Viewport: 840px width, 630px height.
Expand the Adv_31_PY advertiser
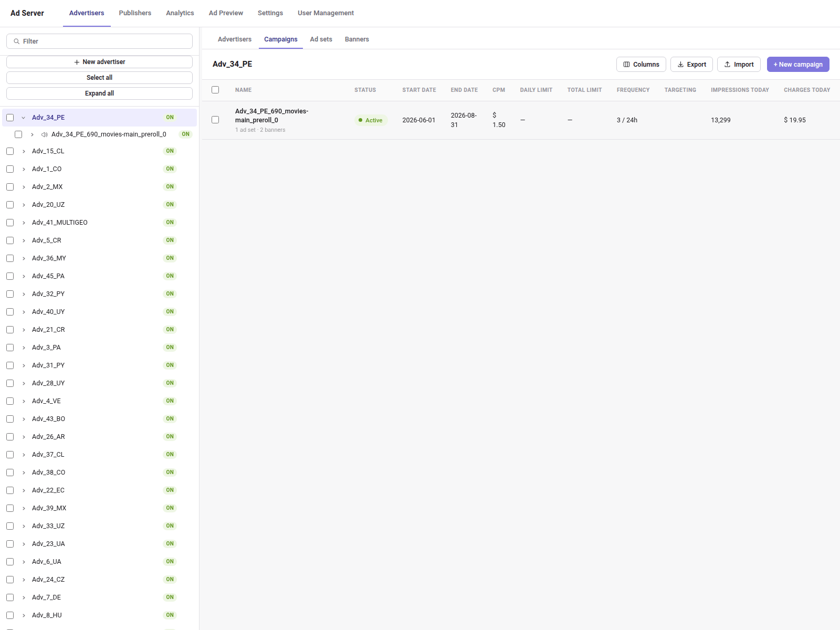click(24, 365)
